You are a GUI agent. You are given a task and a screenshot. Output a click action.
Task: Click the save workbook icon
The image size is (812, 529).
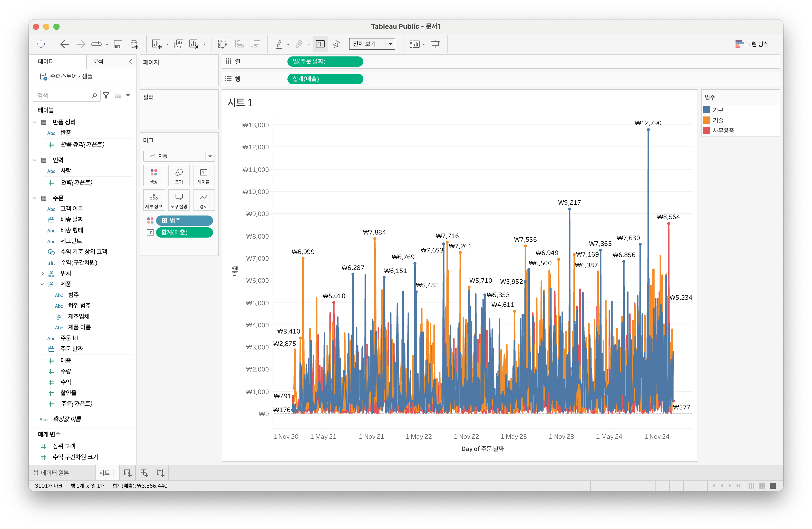click(118, 44)
